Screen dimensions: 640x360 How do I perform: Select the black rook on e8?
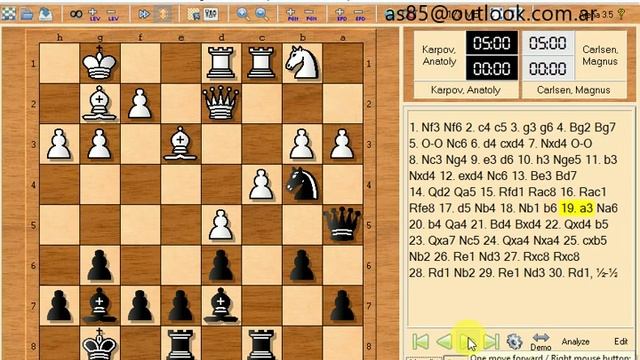point(180,344)
